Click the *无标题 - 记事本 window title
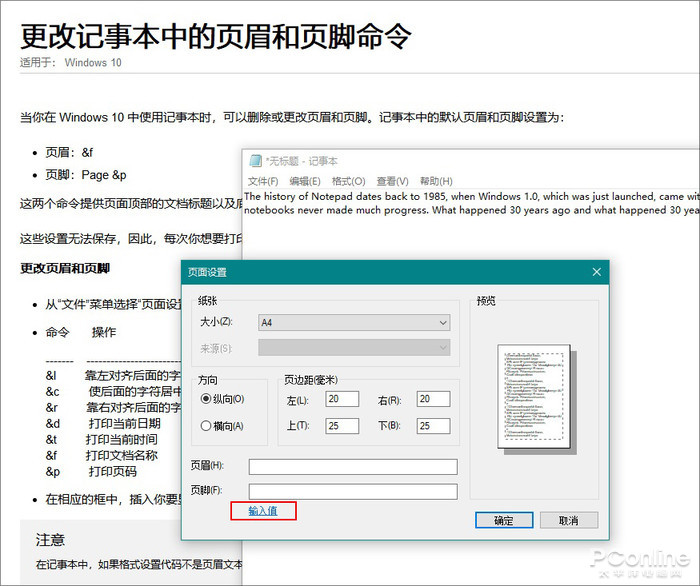 click(x=302, y=161)
